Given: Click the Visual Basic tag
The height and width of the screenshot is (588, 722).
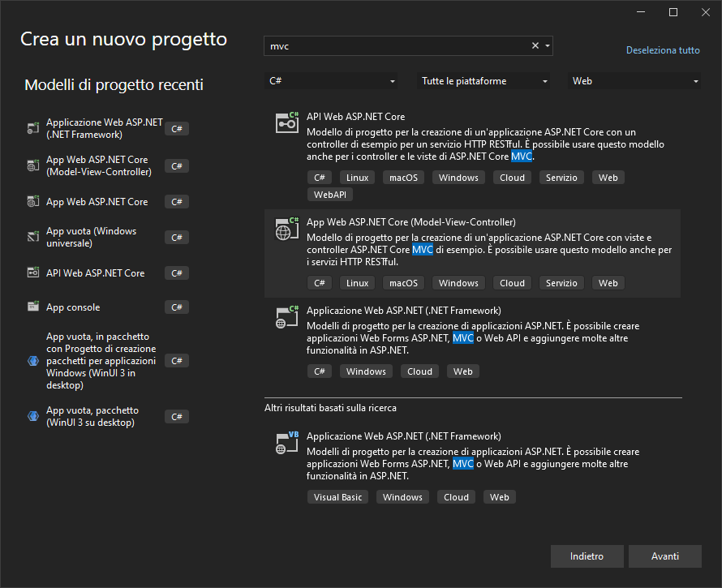Looking at the screenshot, I should [337, 497].
